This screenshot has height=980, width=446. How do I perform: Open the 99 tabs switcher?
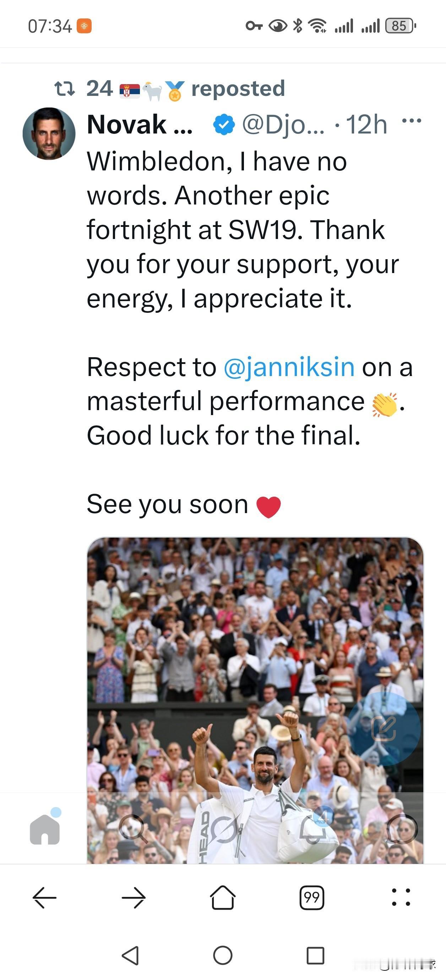312,898
